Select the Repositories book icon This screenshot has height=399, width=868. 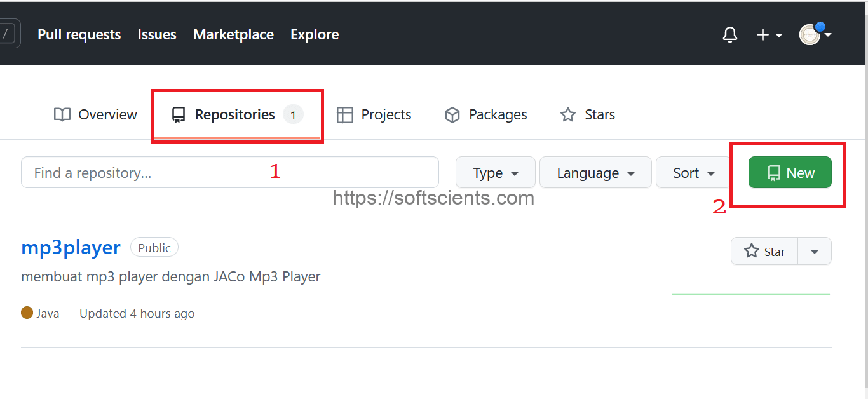(x=177, y=114)
